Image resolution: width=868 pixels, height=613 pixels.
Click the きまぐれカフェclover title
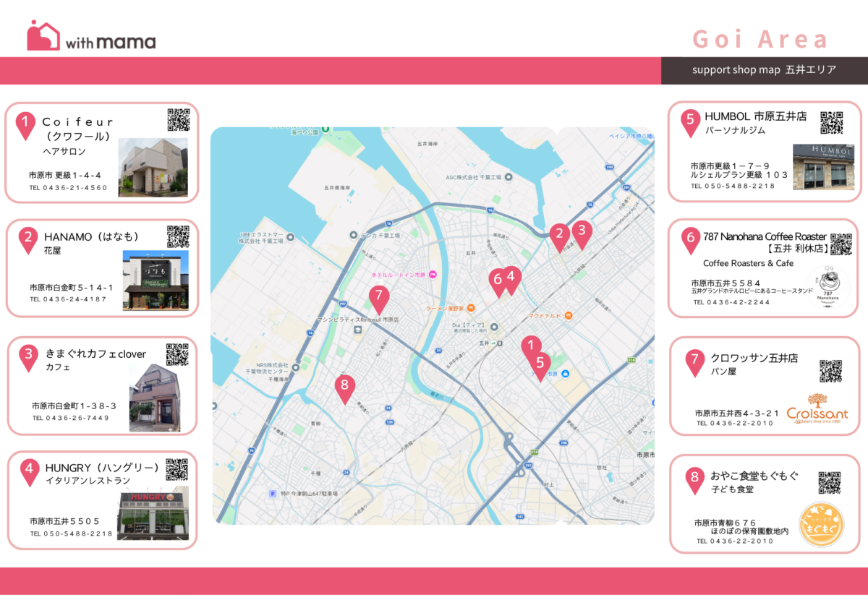[x=96, y=354]
